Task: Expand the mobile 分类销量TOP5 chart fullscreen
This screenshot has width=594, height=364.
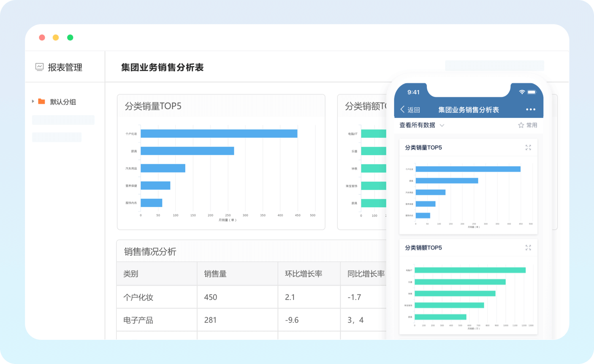Action: pyautogui.click(x=528, y=148)
